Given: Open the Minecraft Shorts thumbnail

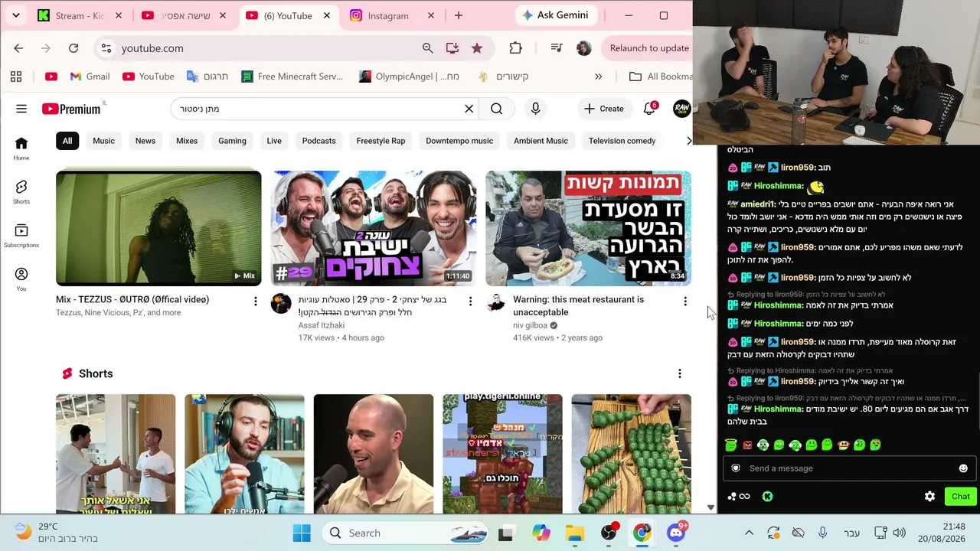Looking at the screenshot, I should pos(502,454).
